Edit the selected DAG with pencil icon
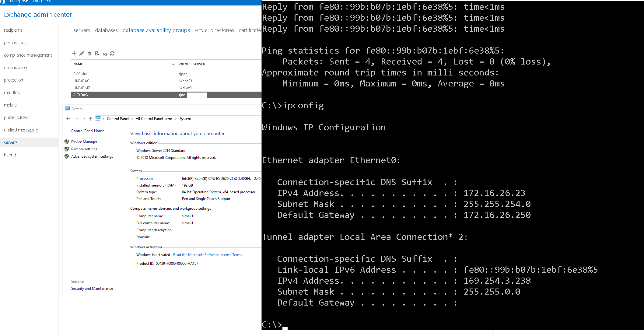644x336 pixels. [82, 53]
